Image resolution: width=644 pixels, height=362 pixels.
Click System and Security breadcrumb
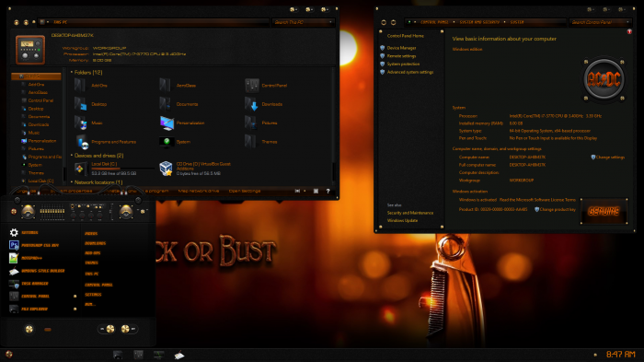click(x=479, y=22)
